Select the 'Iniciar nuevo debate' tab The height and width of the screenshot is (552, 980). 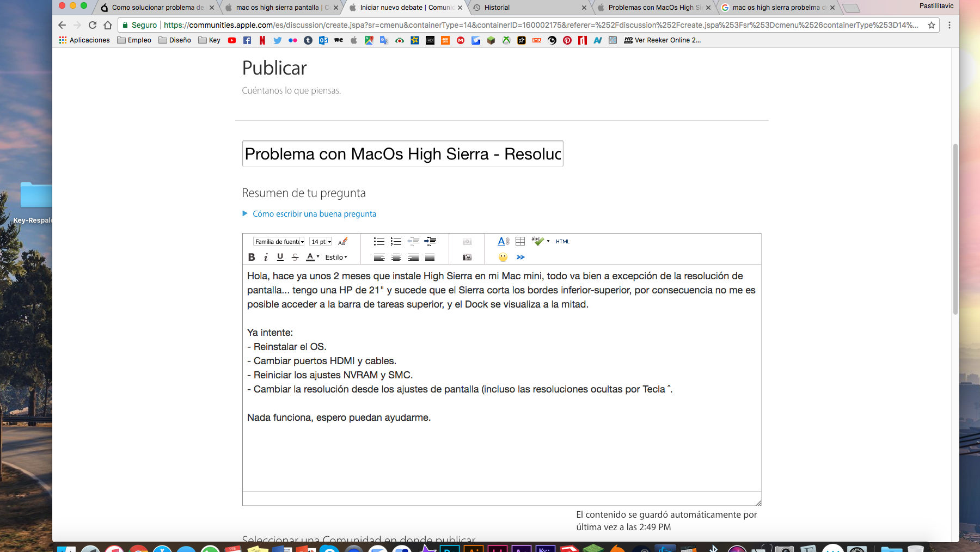pos(406,8)
